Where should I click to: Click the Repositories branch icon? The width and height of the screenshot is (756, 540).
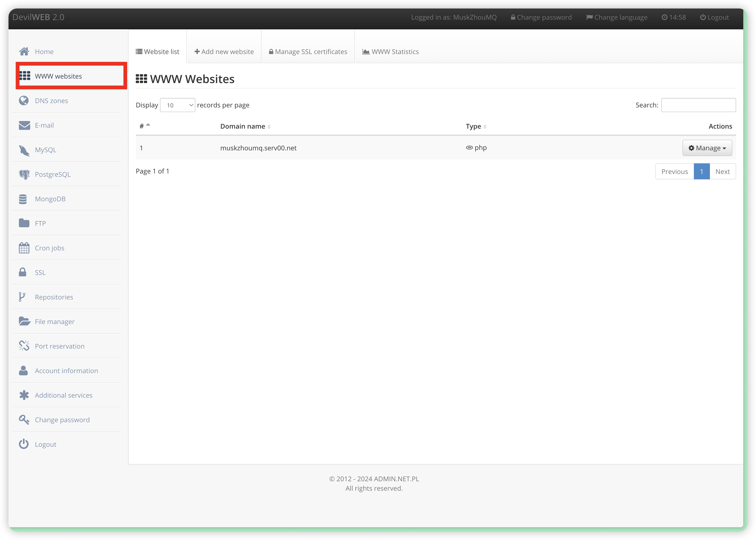point(22,297)
